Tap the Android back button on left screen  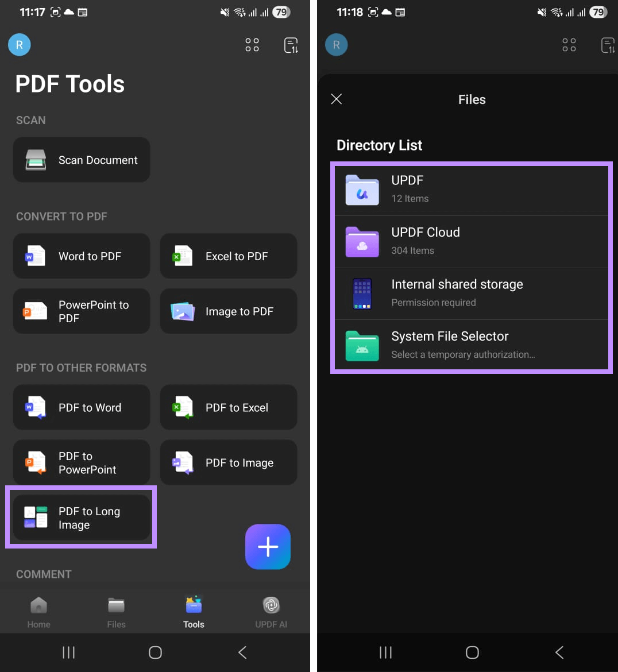click(x=242, y=652)
